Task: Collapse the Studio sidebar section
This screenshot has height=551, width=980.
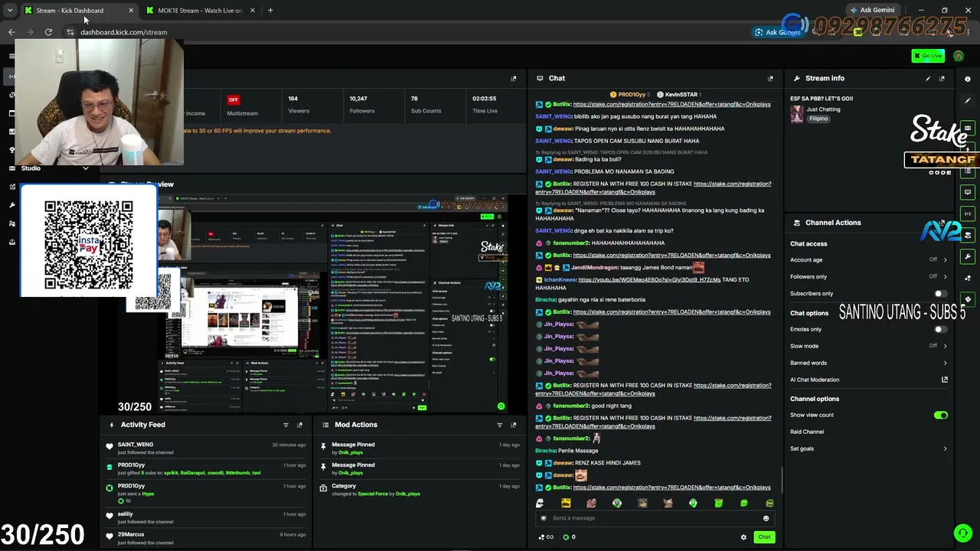Action: [x=85, y=168]
